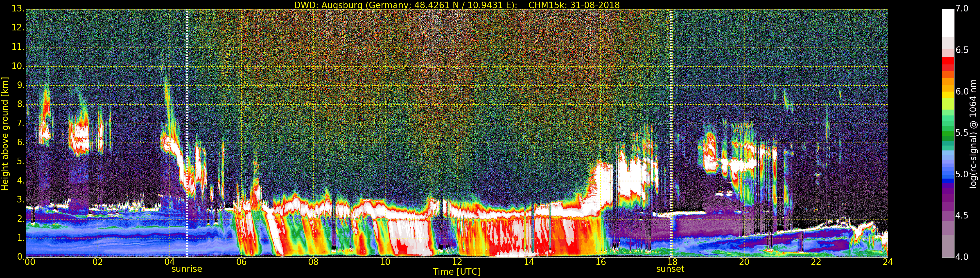Click the white dotted sunset marker line
The image size is (980, 278).
(671, 133)
